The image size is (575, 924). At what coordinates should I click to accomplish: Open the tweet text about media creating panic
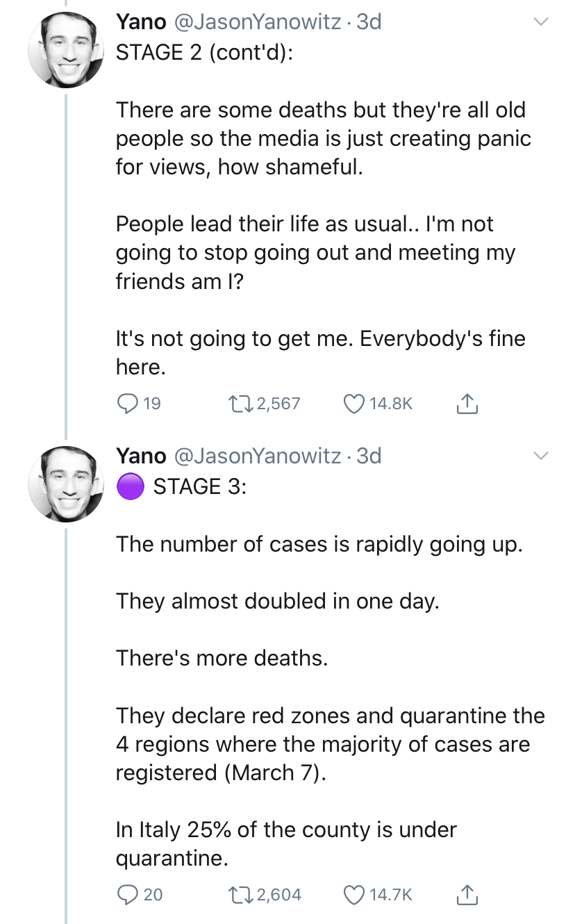pyautogui.click(x=323, y=139)
